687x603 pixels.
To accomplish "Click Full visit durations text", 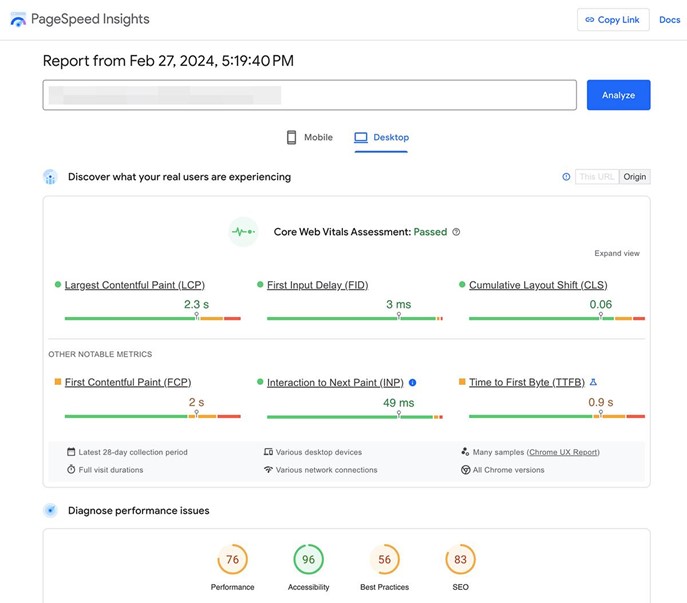I will point(111,470).
